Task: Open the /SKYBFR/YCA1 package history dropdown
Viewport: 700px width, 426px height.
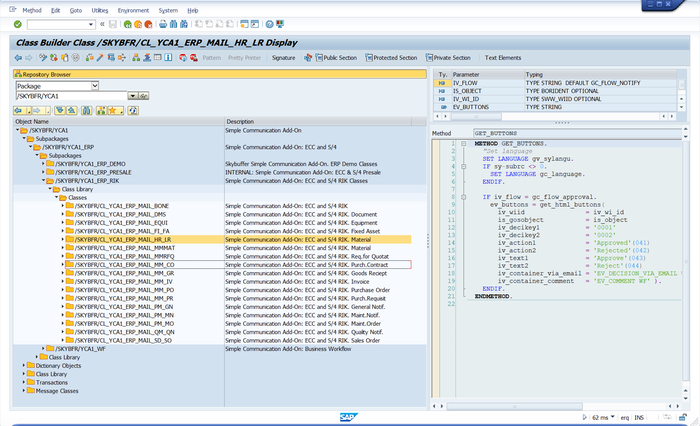Action: point(132,96)
